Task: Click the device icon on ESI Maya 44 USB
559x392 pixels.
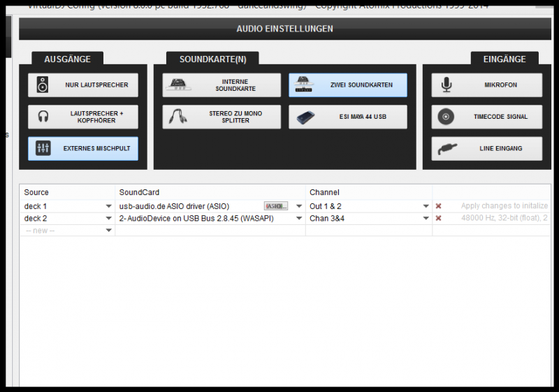Action: tap(305, 117)
